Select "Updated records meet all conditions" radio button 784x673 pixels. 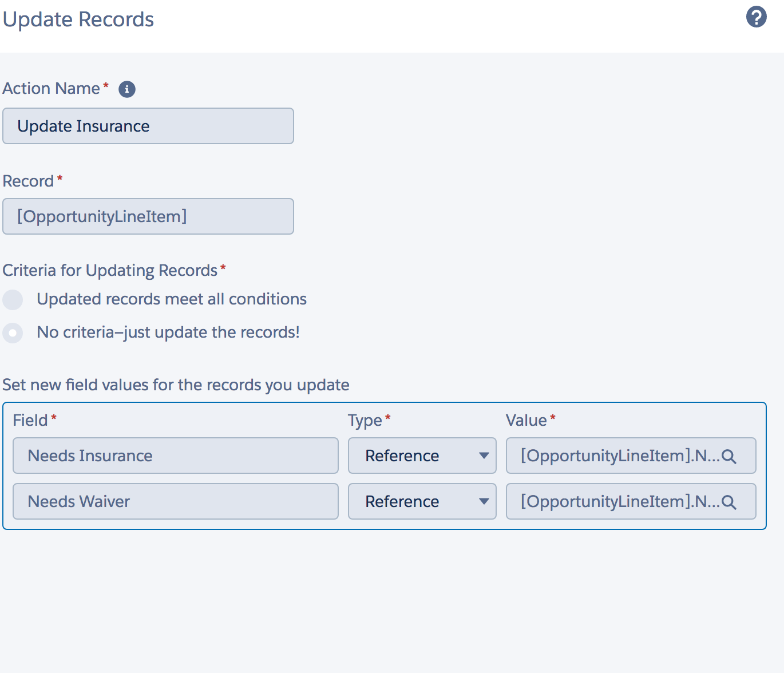tap(13, 299)
